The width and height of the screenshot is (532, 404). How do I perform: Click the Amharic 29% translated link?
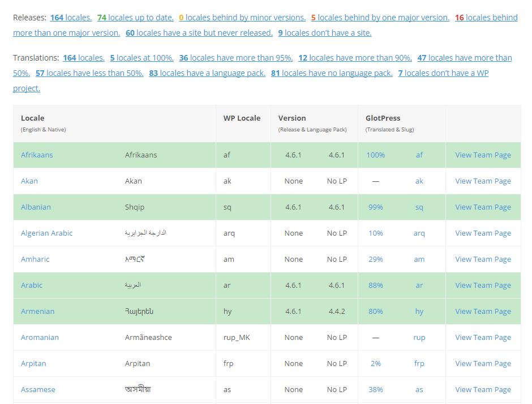[x=376, y=260]
